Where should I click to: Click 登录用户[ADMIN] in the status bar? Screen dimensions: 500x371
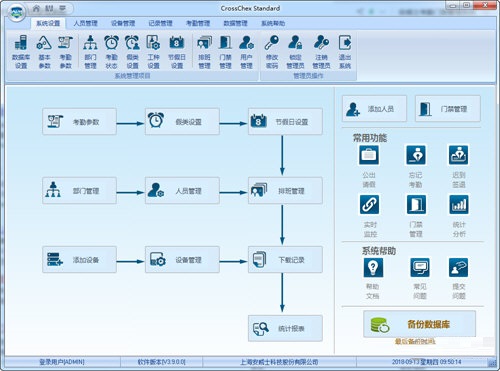[x=62, y=362]
